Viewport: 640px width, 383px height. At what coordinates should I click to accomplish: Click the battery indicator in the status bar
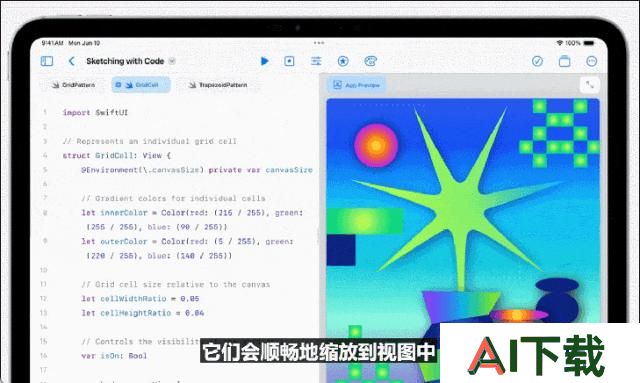tap(589, 43)
